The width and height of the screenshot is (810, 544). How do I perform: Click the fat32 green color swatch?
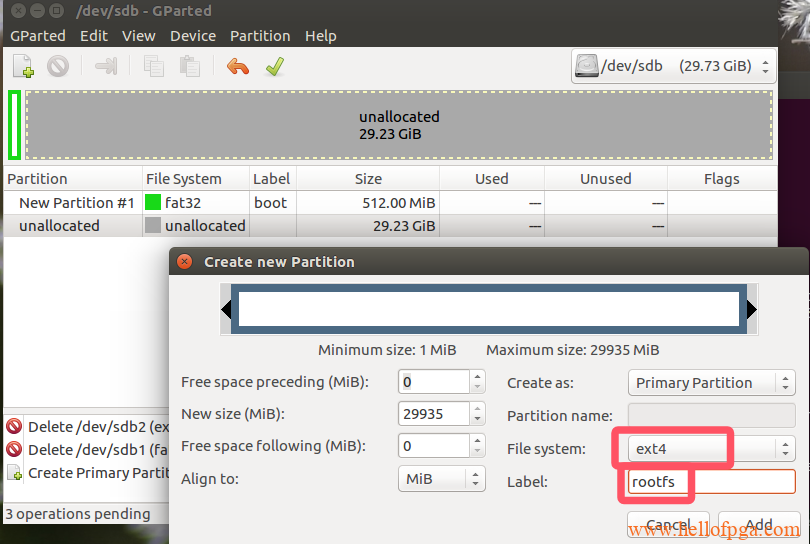click(153, 202)
